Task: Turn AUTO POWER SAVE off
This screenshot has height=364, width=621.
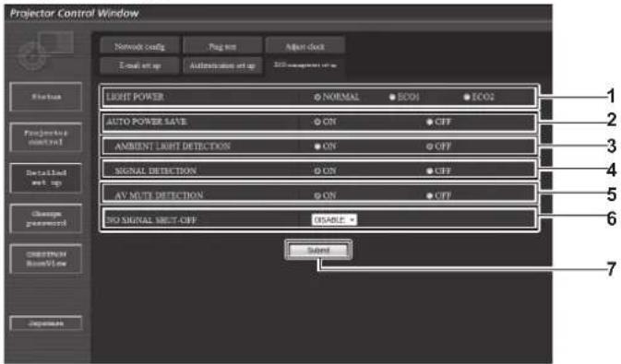Action: coord(429,122)
